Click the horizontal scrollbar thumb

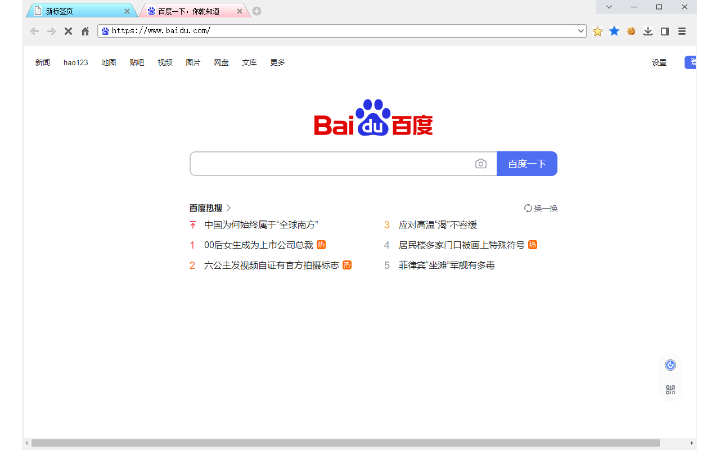coord(345,443)
